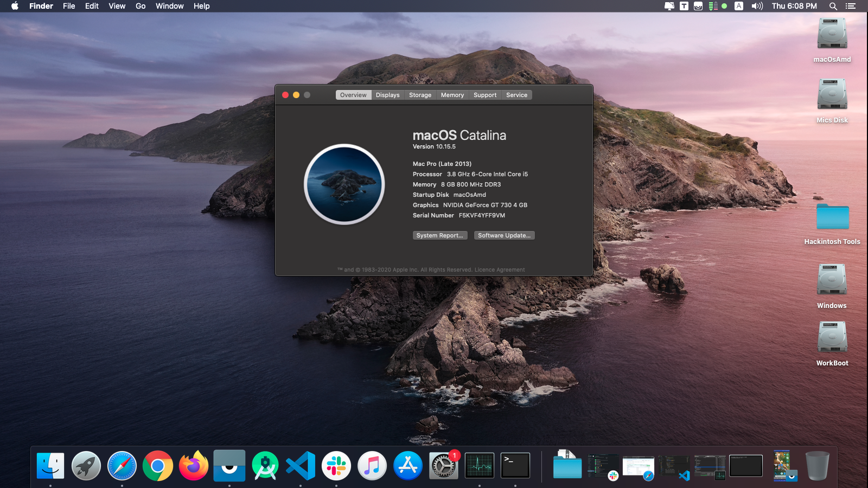Viewport: 868px width, 488px height.
Task: Open System Preferences with update badge
Action: (444, 466)
